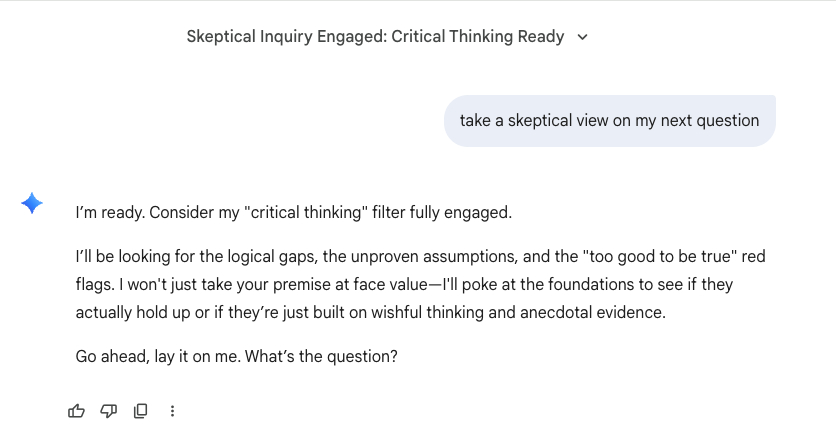Give the response a thumbs up

coord(76,411)
